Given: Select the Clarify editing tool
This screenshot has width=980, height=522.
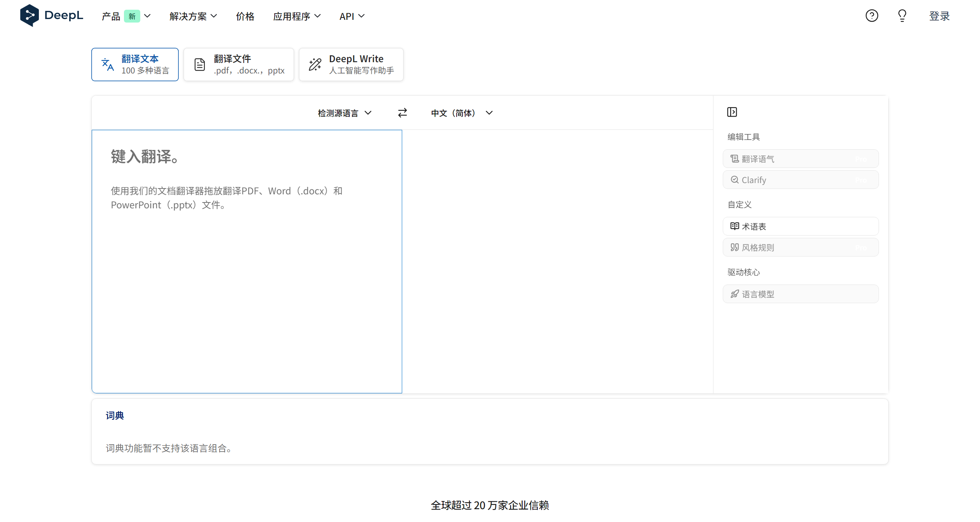Looking at the screenshot, I should (x=800, y=180).
